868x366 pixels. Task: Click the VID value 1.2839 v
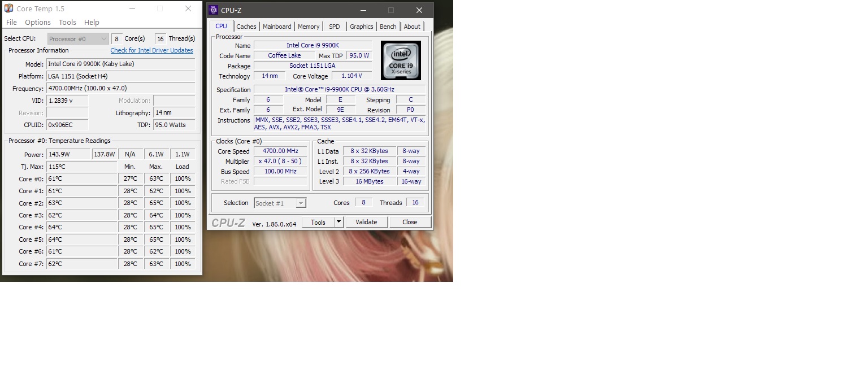67,101
